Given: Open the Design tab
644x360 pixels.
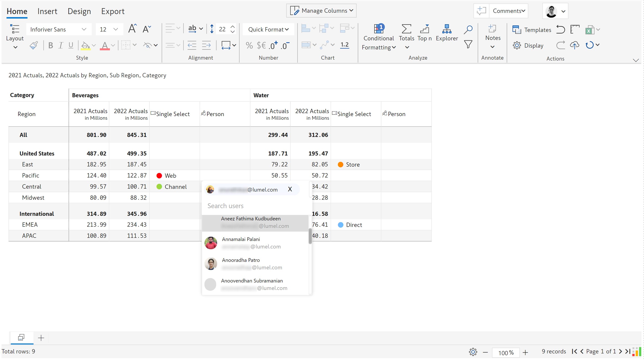Looking at the screenshot, I should (x=79, y=11).
